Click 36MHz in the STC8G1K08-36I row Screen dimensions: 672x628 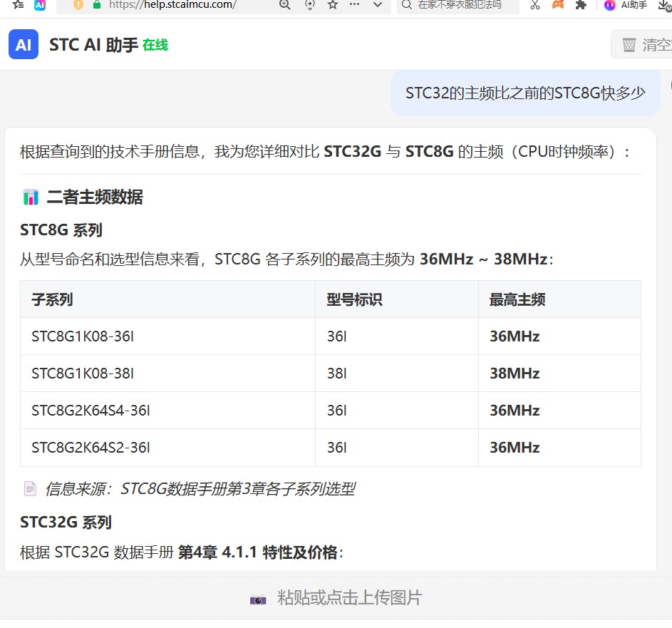pyautogui.click(x=515, y=336)
